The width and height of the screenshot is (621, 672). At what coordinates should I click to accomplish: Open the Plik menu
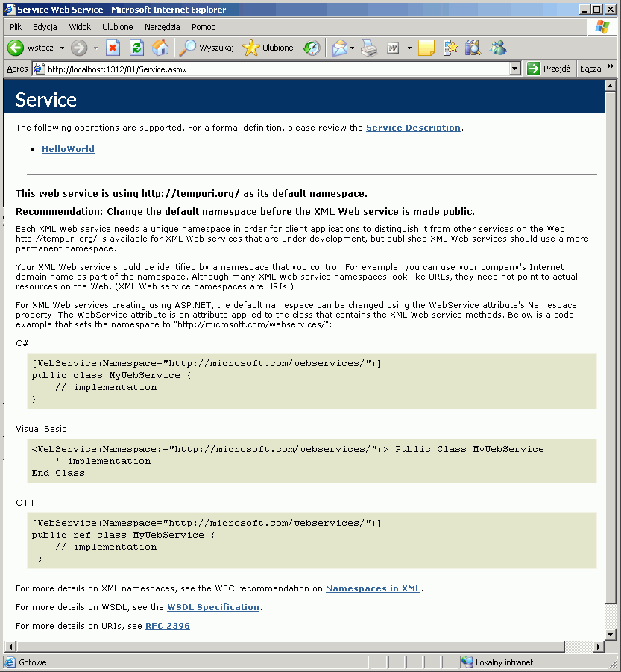coord(16,27)
